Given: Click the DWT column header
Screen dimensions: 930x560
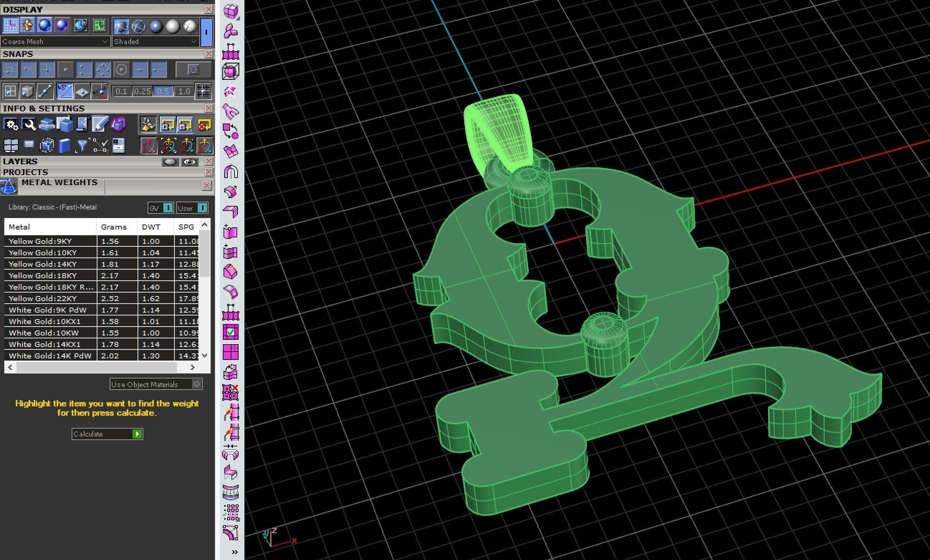Looking at the screenshot, I should tap(155, 227).
